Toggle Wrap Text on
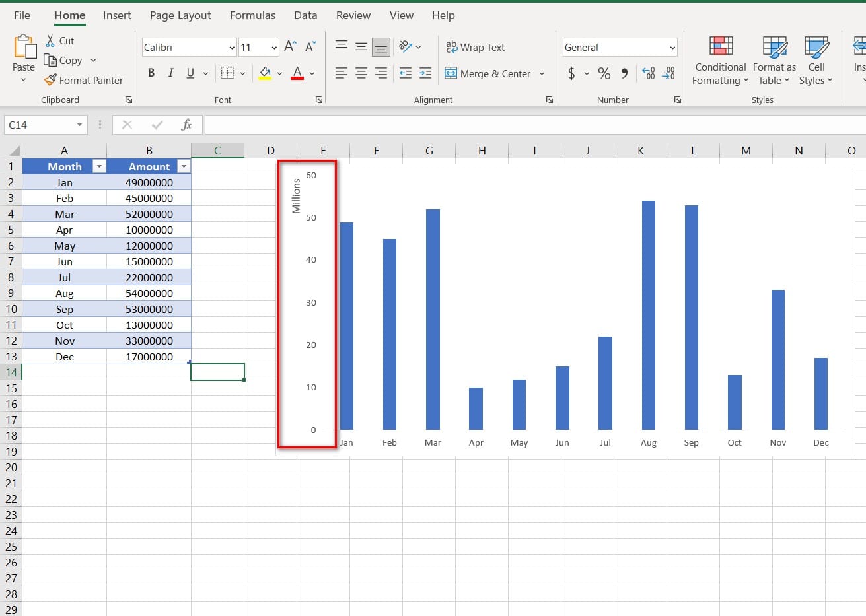 tap(476, 48)
